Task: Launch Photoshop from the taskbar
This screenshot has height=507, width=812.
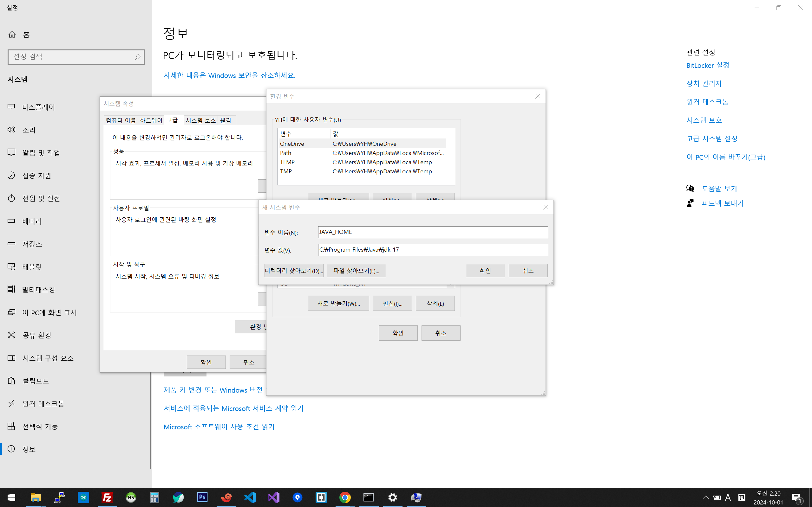Action: click(x=202, y=497)
